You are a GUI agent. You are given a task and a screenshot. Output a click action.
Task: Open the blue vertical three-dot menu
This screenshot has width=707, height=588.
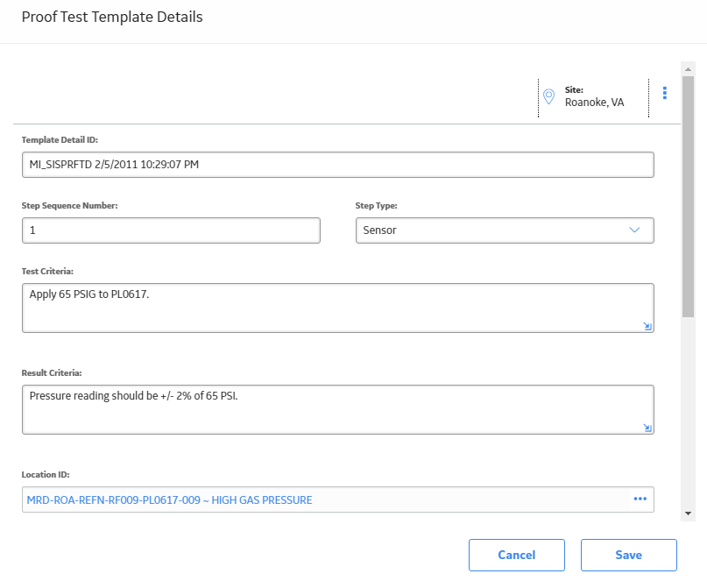(x=665, y=93)
